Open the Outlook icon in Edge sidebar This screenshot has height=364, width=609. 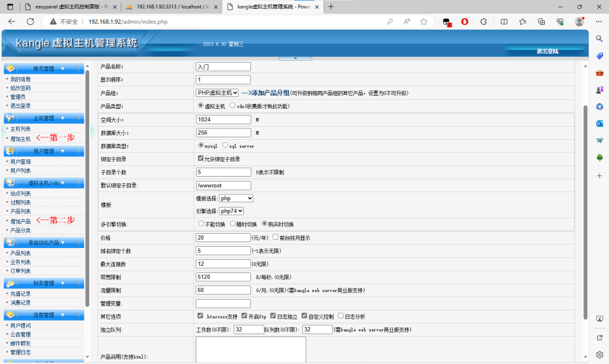(599, 123)
